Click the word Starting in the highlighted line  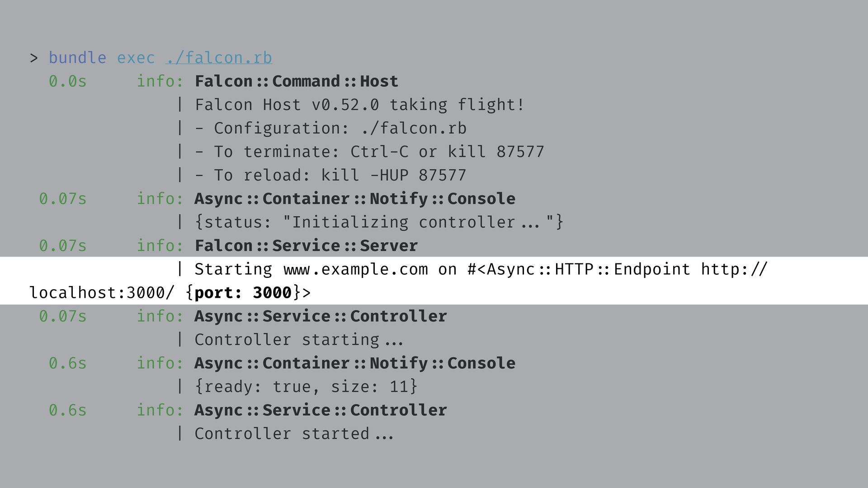click(233, 269)
